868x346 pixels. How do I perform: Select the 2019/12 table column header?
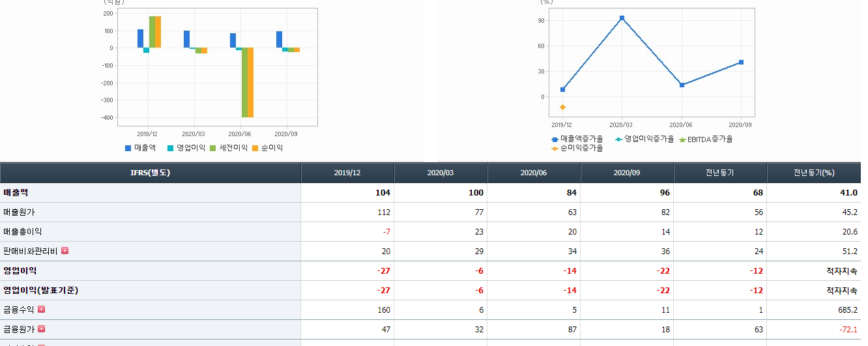coord(347,173)
